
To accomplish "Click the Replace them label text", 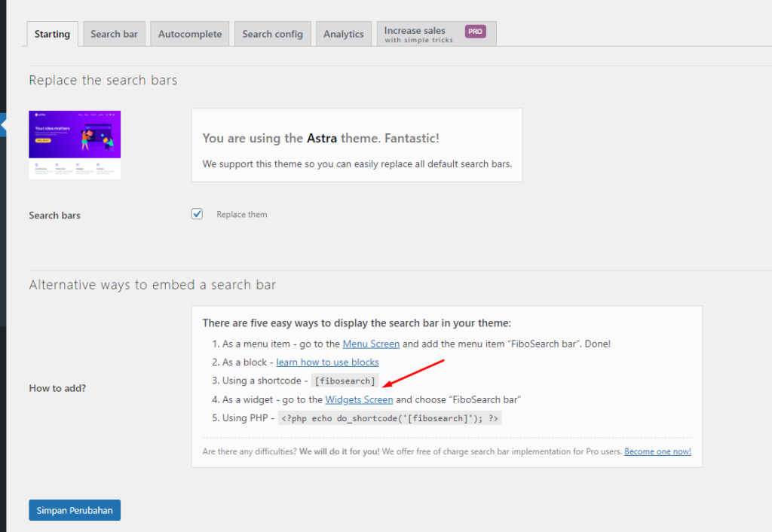I will tap(241, 215).
